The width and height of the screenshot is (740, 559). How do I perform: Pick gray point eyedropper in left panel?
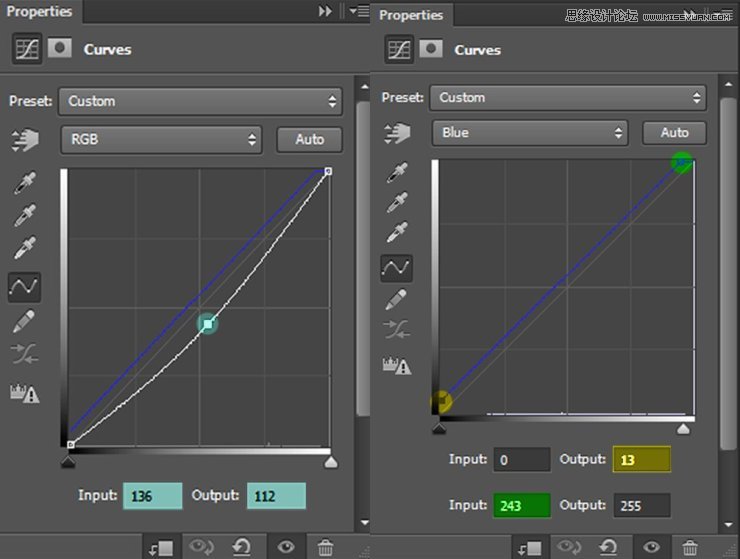pyautogui.click(x=24, y=215)
